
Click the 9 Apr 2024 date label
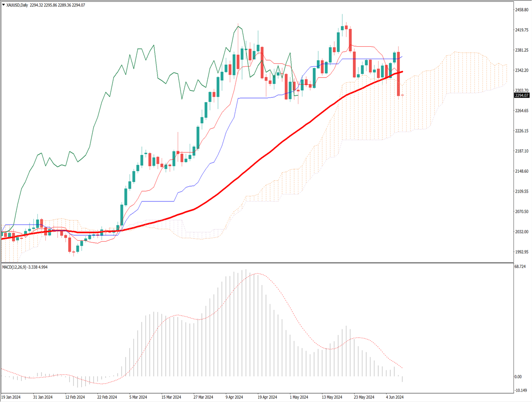click(235, 397)
